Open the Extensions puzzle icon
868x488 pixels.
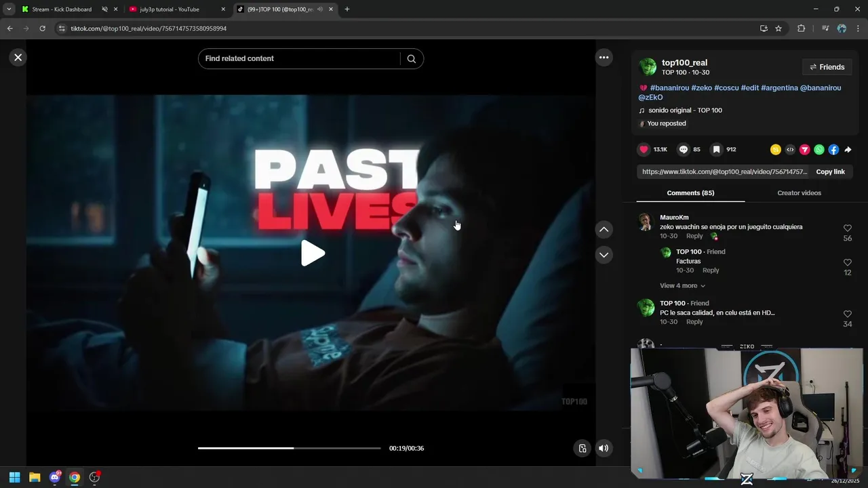[x=802, y=28]
